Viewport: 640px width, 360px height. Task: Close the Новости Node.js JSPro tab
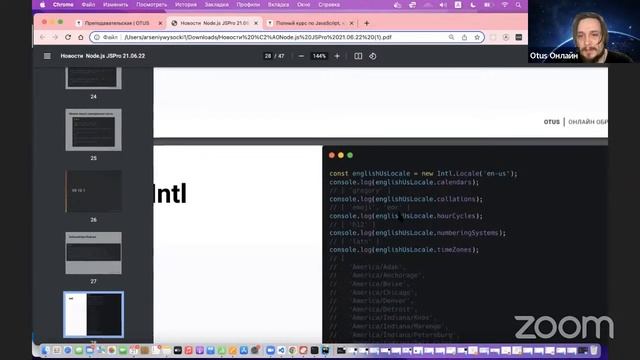coord(256,23)
